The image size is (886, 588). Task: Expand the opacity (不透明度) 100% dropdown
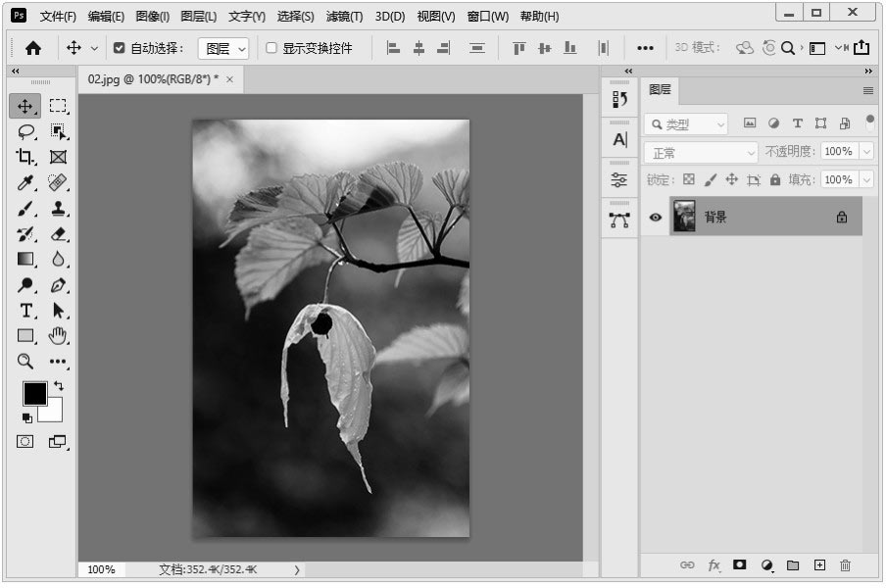[866, 152]
